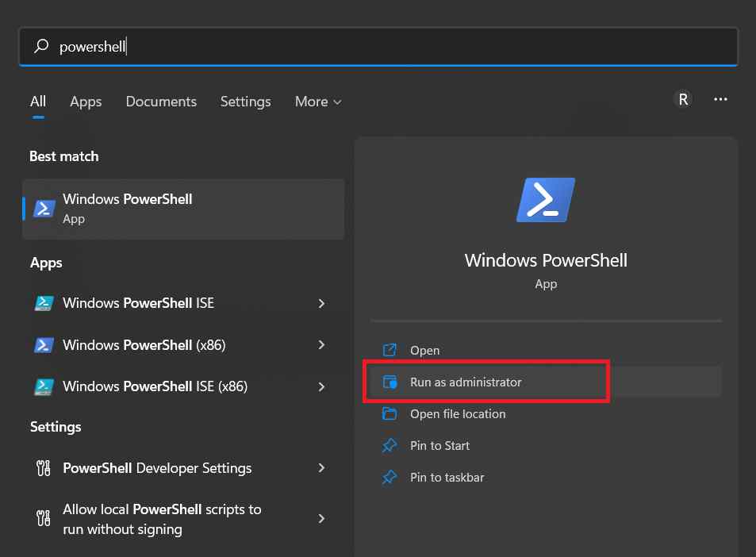
Task: Click the search magnifier icon
Action: 41,46
